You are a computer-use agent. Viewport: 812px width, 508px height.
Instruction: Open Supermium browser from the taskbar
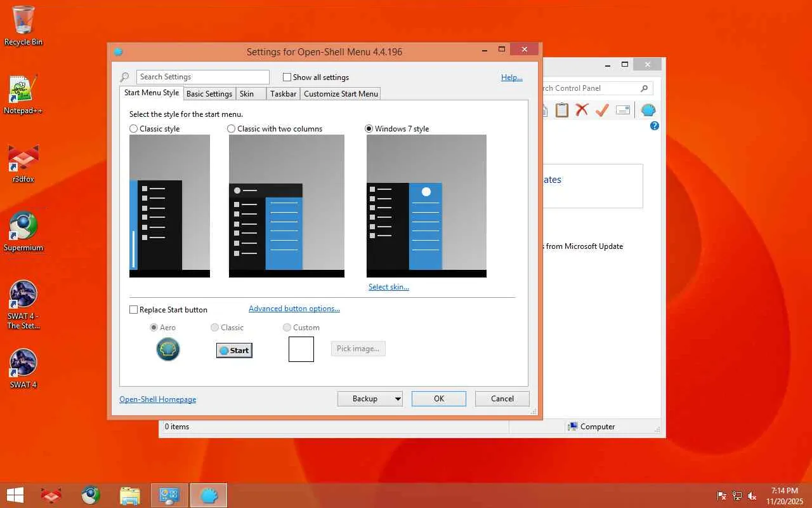tap(91, 495)
